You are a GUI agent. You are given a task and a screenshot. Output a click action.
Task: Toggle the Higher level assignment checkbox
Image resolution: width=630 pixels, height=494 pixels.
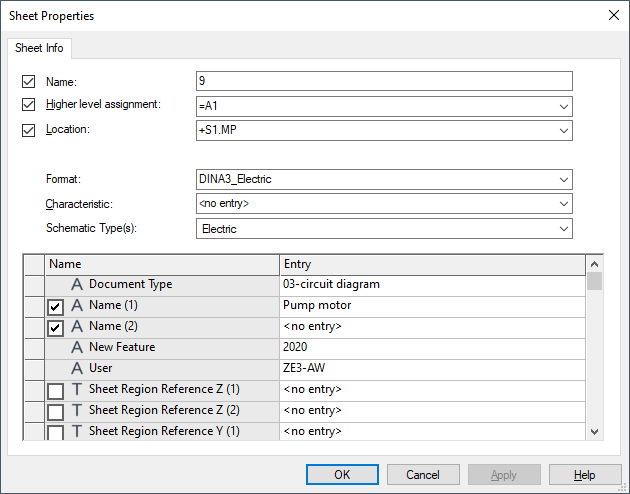29,105
